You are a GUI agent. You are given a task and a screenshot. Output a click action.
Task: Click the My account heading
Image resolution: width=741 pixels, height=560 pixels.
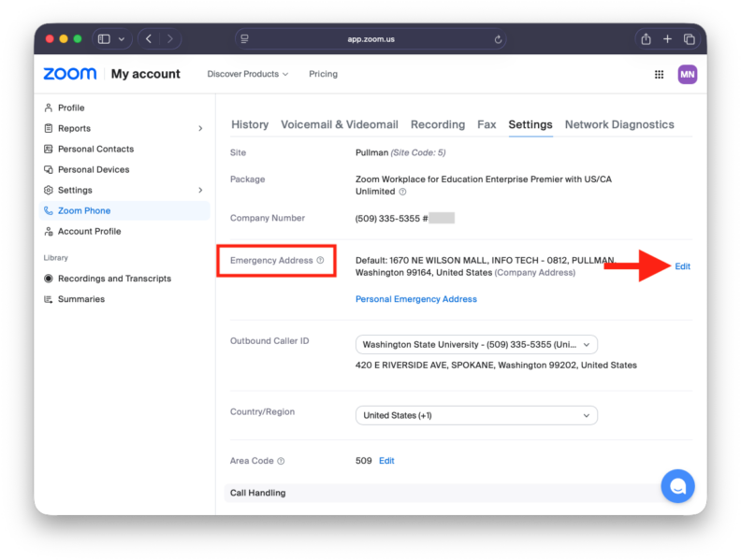[146, 74]
